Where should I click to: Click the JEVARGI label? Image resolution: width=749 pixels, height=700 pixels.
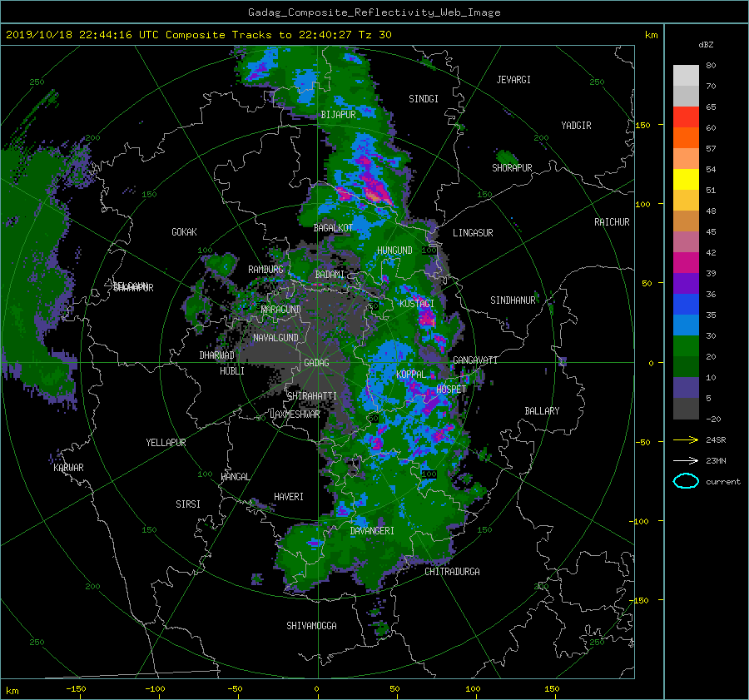(513, 80)
